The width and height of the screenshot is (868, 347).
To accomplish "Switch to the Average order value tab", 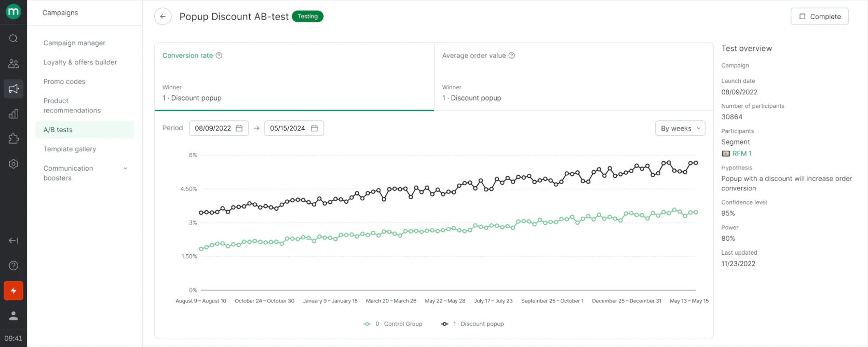I will [x=474, y=55].
